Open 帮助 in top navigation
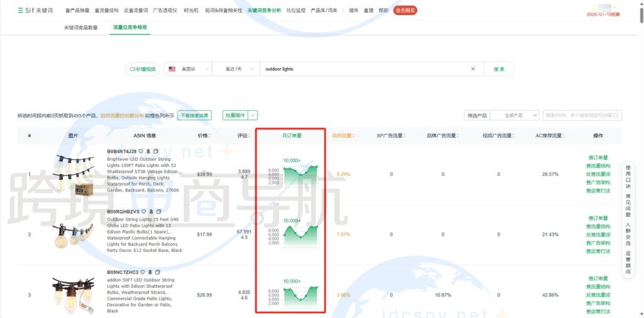 coord(383,11)
